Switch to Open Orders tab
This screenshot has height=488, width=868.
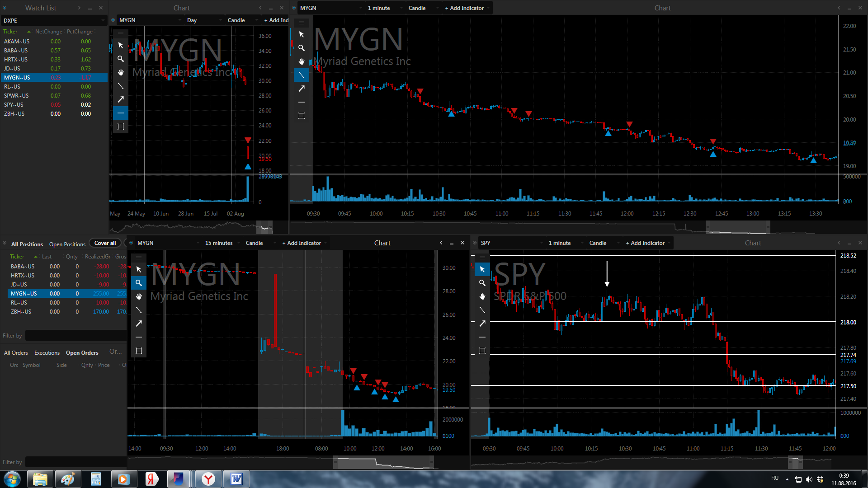click(82, 352)
